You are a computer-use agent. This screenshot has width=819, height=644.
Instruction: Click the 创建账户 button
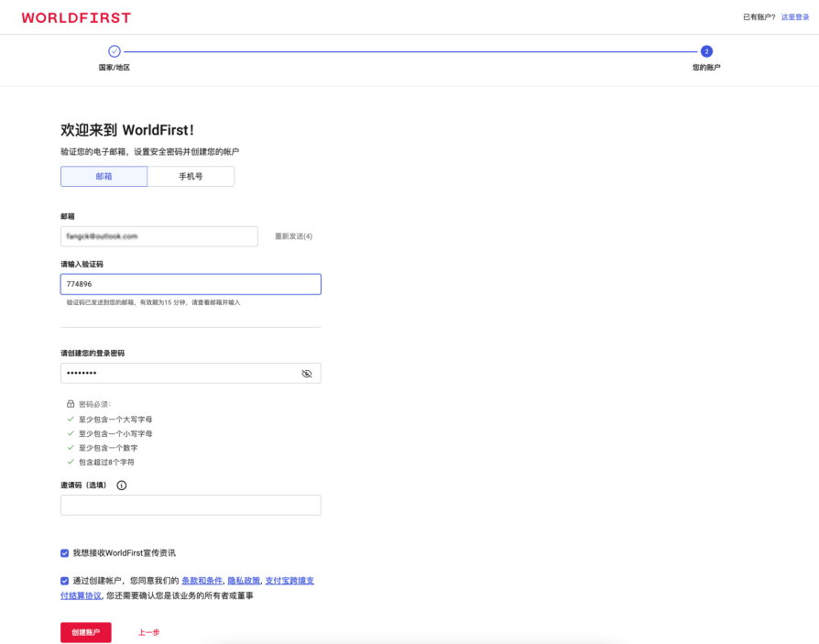85,631
